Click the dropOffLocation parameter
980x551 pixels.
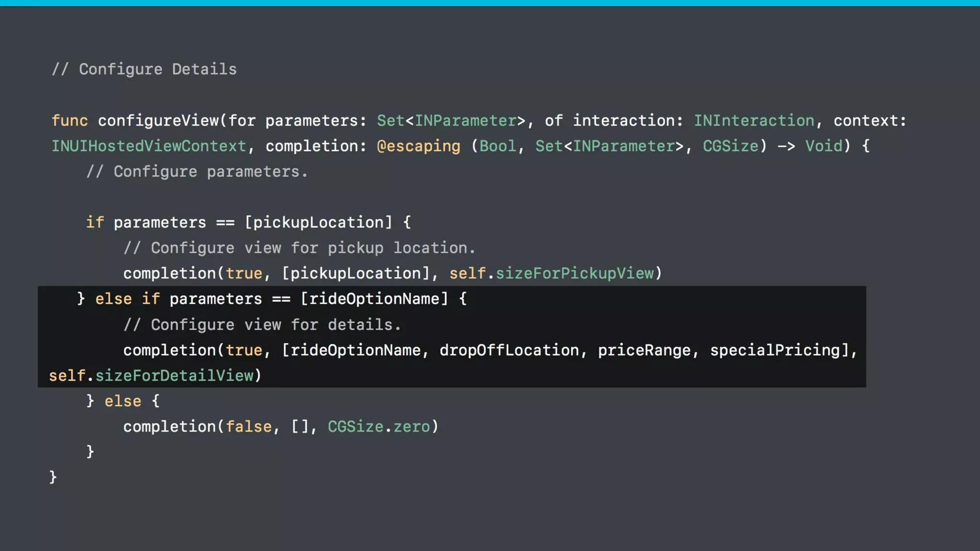tap(509, 350)
